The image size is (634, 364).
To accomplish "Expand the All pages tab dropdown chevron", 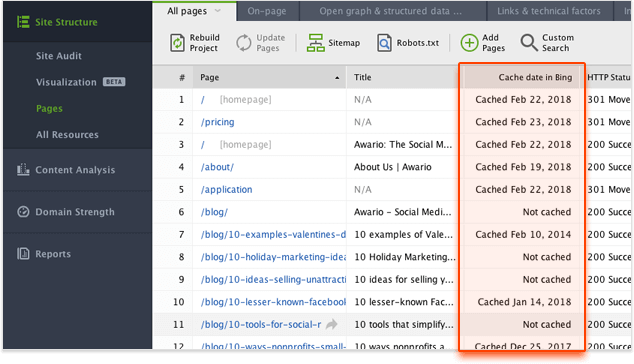I will [x=218, y=11].
